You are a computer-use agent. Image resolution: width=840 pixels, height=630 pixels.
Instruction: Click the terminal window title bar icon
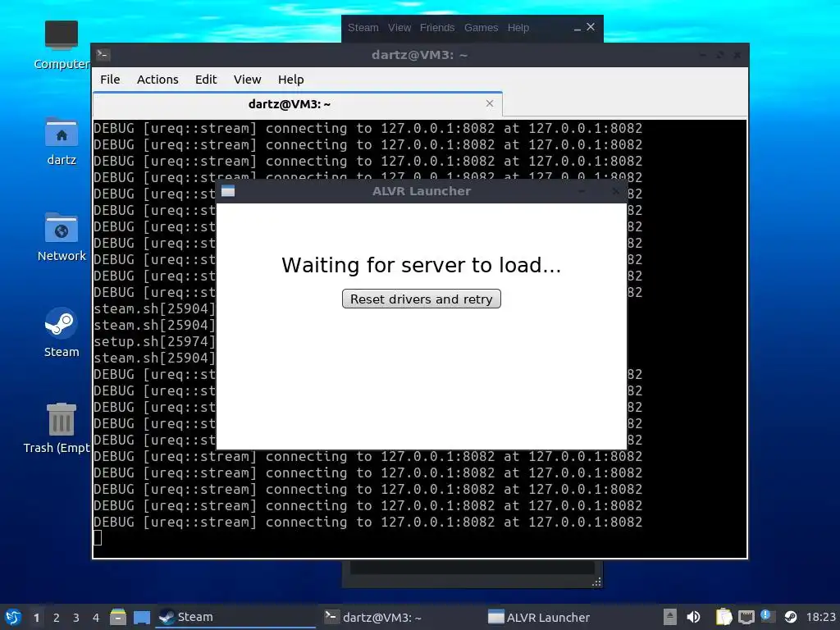(103, 54)
